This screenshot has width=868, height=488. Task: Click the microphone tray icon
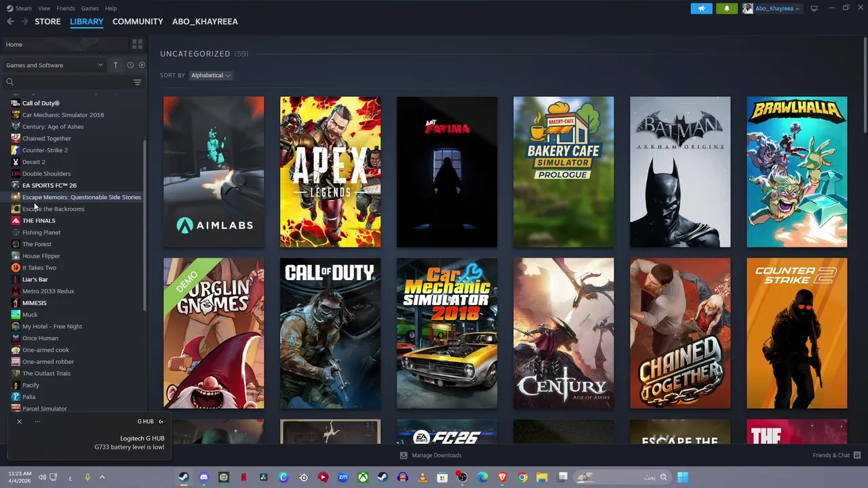(87, 477)
